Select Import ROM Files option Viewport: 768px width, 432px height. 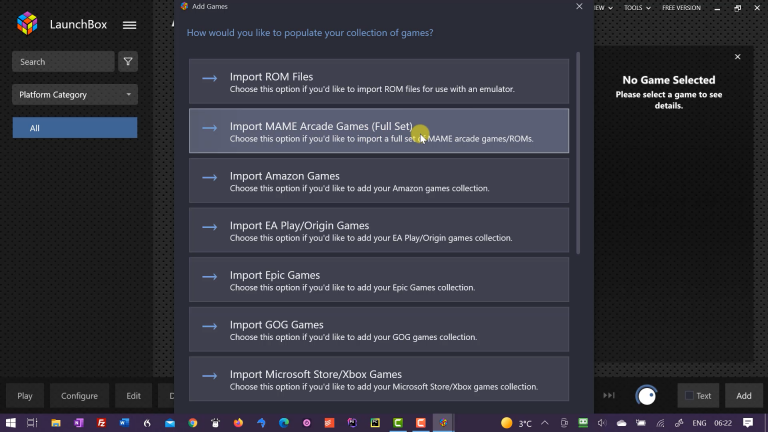379,82
